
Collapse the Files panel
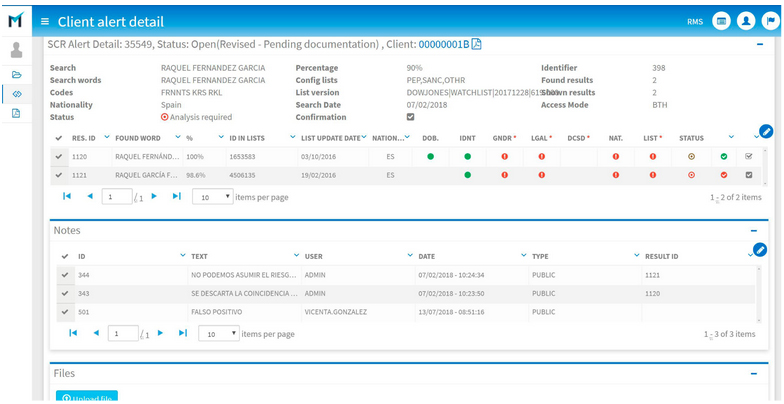(x=754, y=374)
